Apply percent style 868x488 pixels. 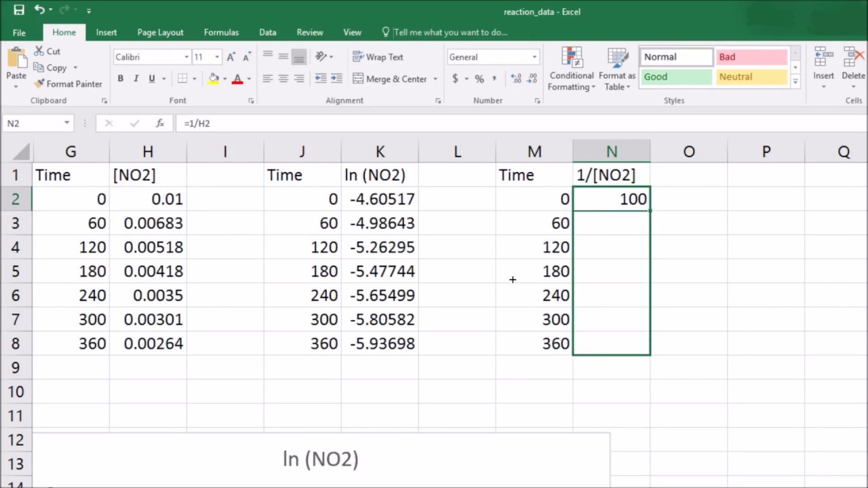[x=479, y=79]
